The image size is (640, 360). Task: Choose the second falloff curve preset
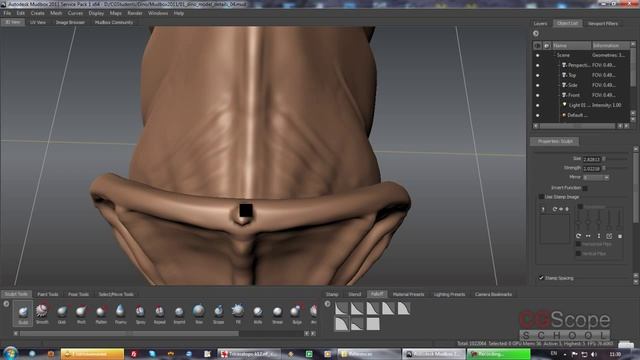point(357,309)
